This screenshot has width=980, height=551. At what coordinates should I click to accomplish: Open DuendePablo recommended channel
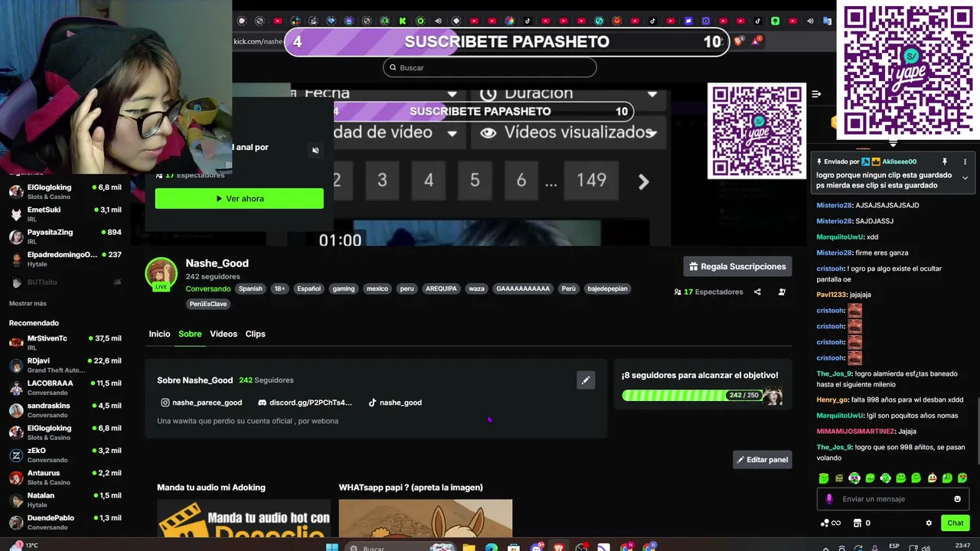pyautogui.click(x=65, y=522)
